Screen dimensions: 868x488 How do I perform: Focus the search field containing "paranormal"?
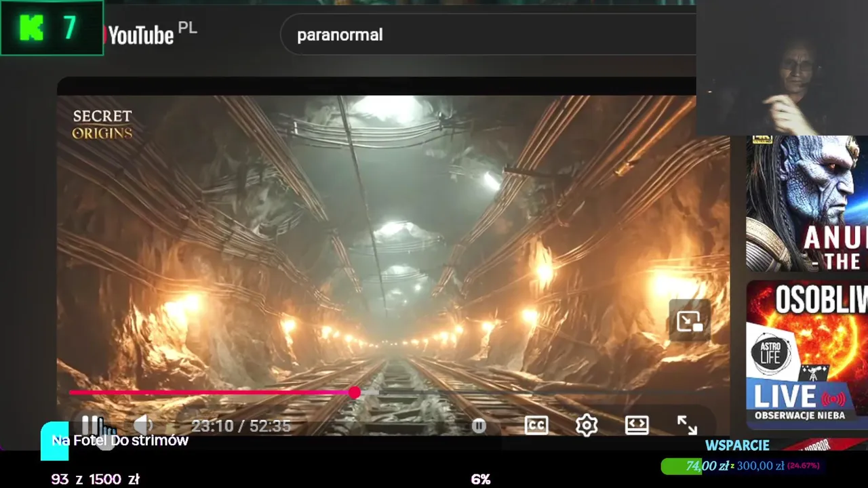click(488, 35)
